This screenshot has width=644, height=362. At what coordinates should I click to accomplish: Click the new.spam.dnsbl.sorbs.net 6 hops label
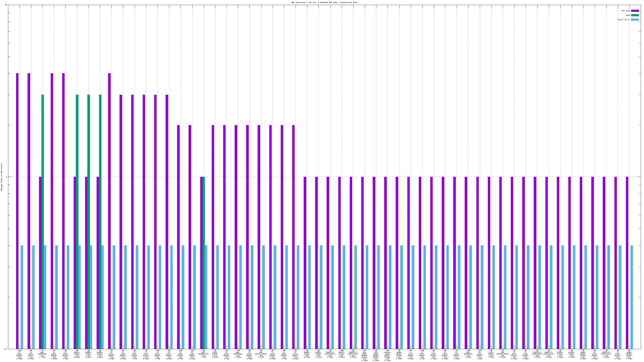click(x=364, y=356)
